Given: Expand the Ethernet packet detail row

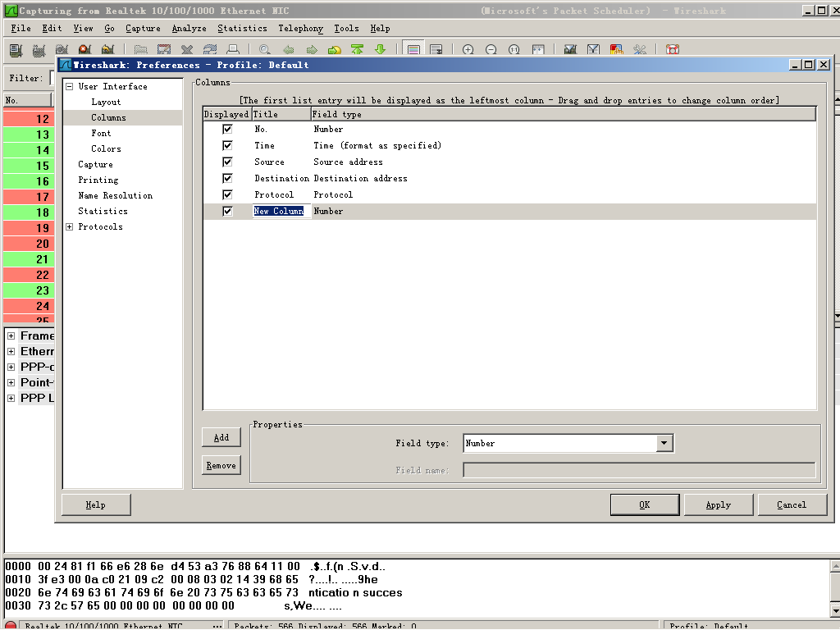Looking at the screenshot, I should point(11,351).
